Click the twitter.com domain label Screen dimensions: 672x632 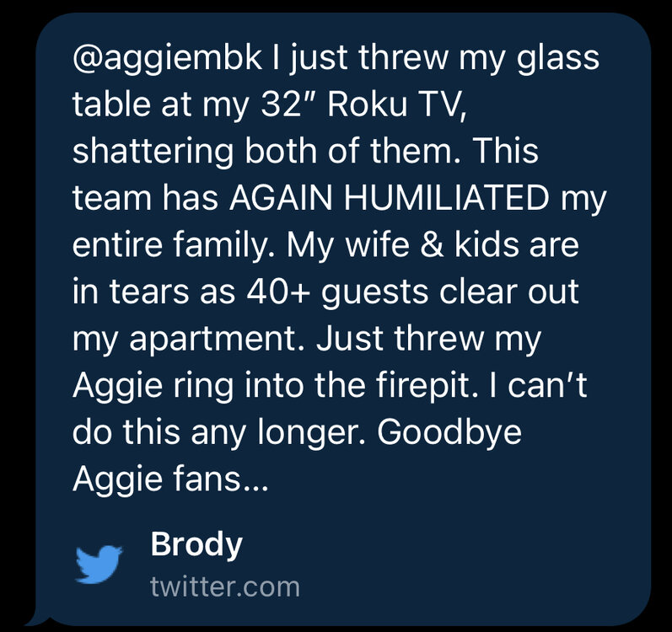point(224,586)
